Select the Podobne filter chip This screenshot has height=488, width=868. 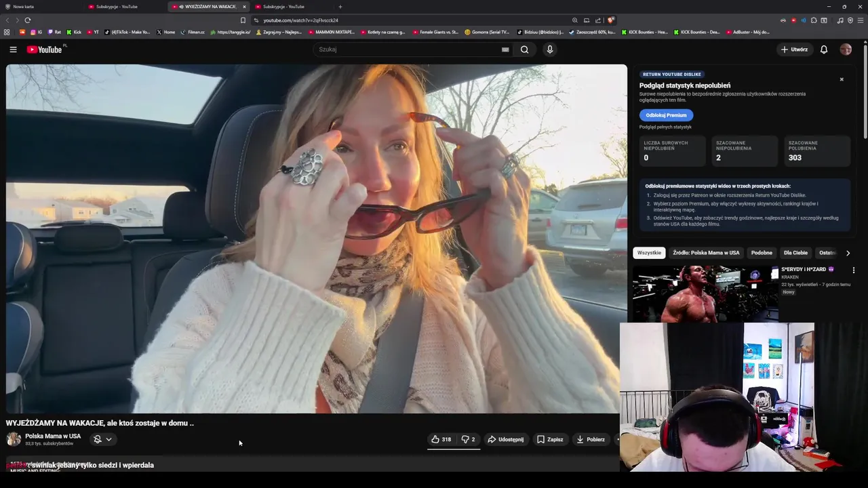pyautogui.click(x=762, y=253)
